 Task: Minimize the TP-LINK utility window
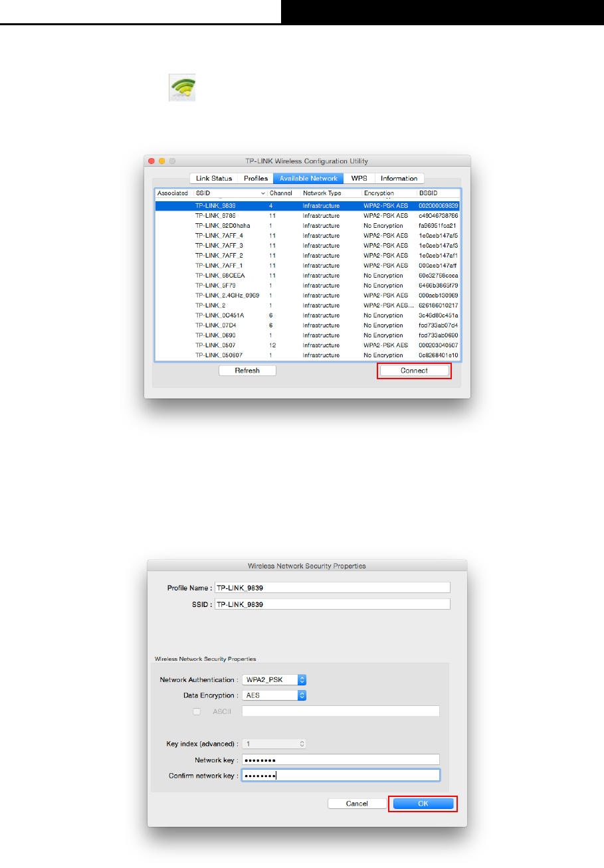[161, 161]
